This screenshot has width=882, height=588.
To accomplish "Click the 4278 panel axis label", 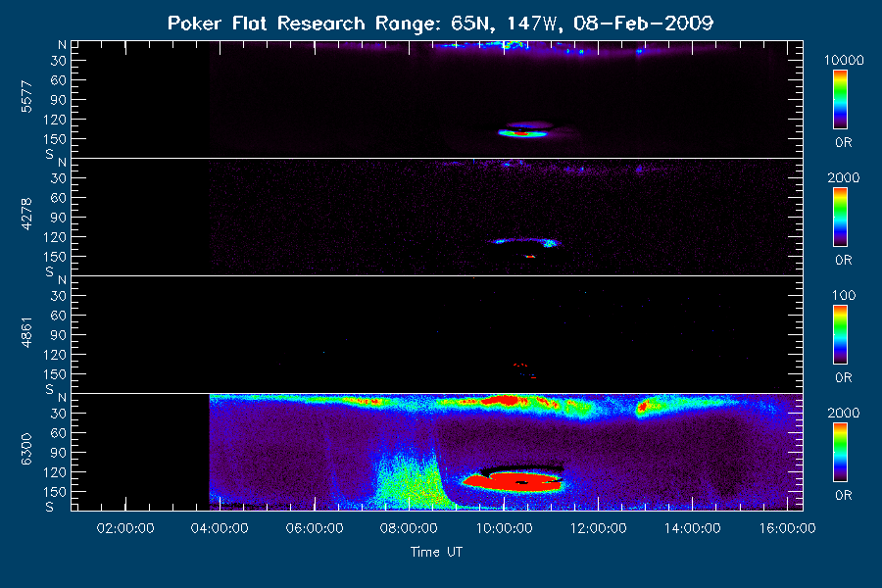I will [x=26, y=215].
